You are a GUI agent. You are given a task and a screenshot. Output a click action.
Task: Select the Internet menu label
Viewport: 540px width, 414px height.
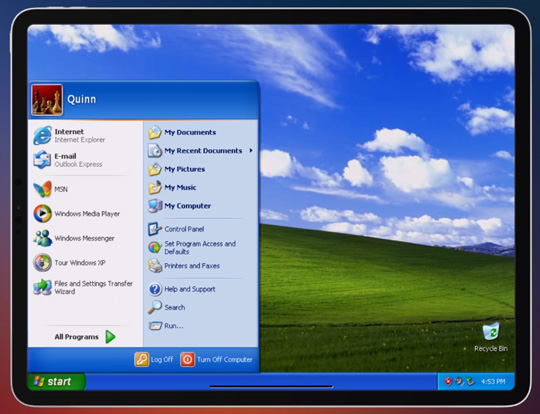click(x=69, y=132)
